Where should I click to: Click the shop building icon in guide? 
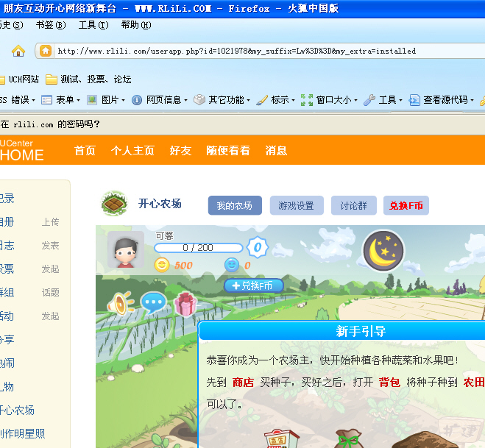click(281, 438)
